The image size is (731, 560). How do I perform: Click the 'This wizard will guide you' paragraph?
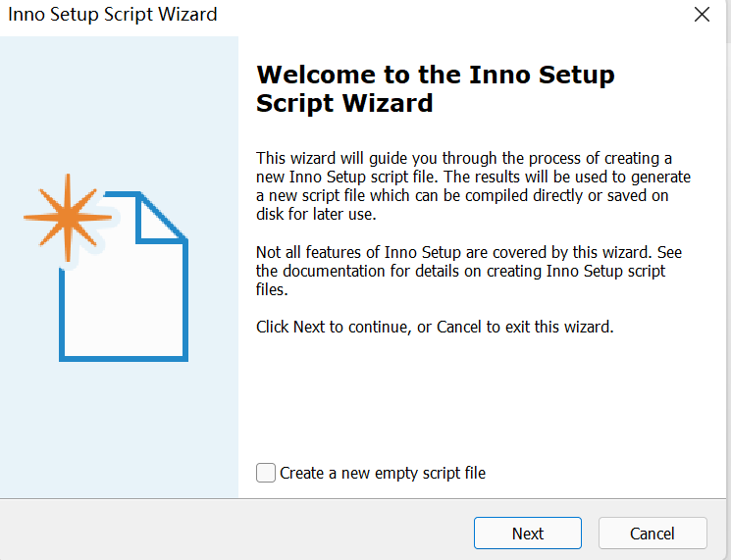point(473,186)
